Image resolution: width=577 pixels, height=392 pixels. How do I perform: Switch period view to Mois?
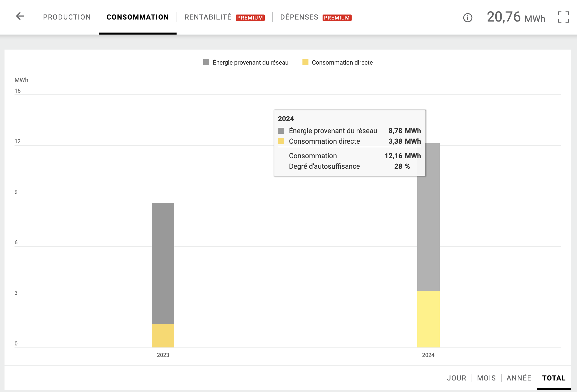[486, 378]
